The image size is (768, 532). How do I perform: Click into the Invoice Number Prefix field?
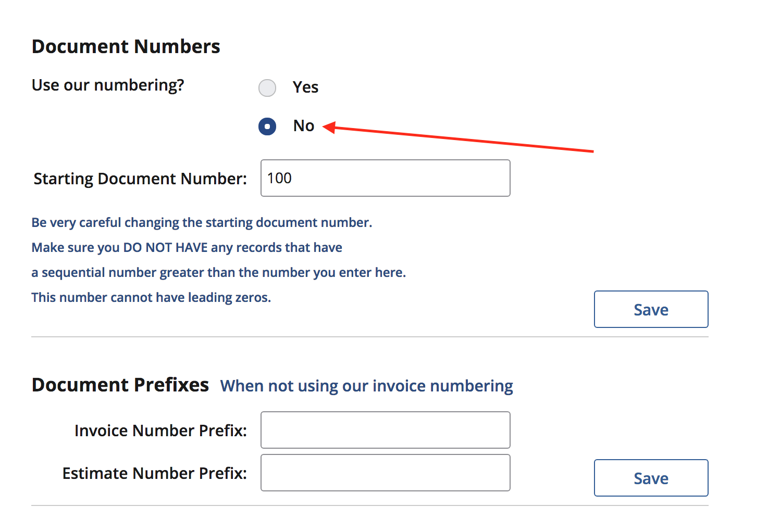tap(385, 430)
